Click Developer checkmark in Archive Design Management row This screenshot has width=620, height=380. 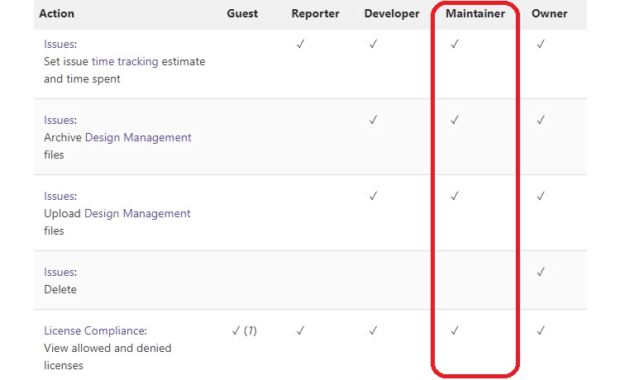tap(373, 119)
